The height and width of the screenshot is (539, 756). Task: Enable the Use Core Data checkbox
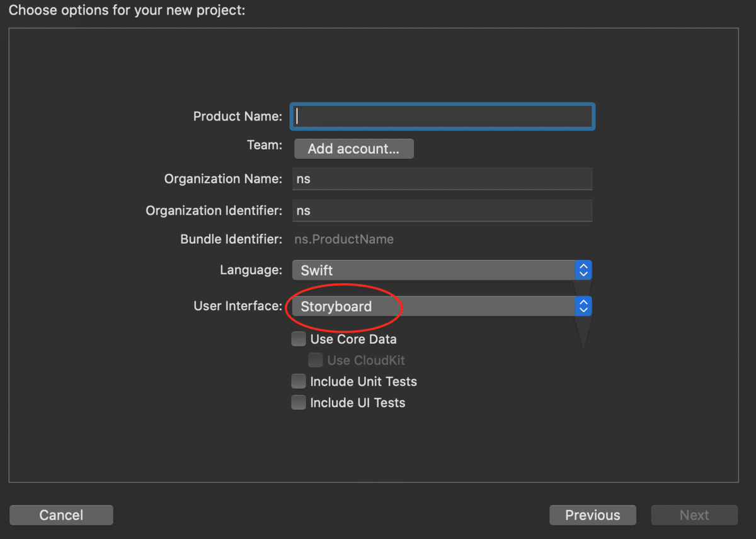pyautogui.click(x=299, y=339)
